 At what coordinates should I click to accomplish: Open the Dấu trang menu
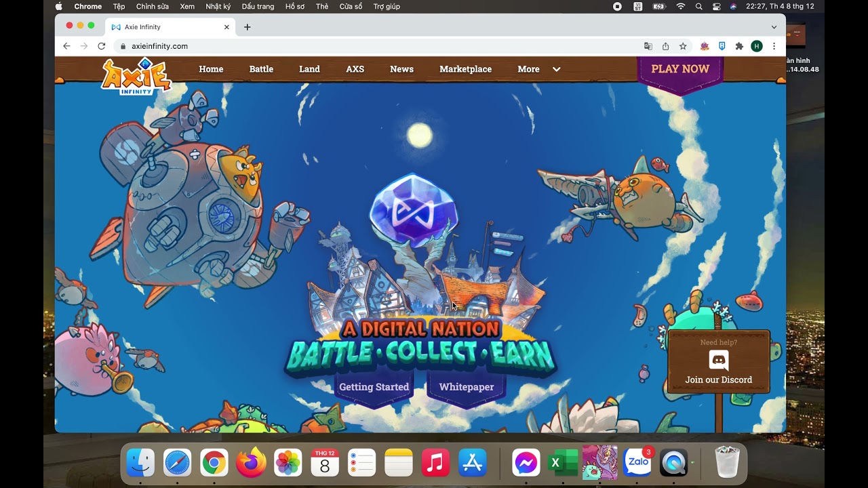coord(258,6)
